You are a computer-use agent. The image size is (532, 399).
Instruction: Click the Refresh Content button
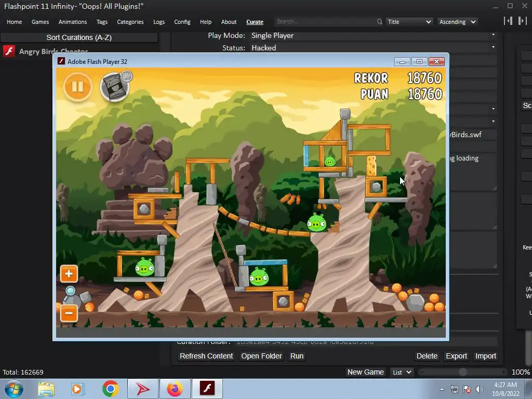click(x=206, y=356)
